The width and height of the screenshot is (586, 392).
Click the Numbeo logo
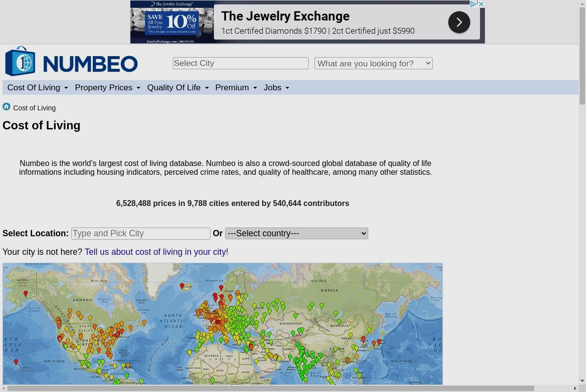(71, 62)
